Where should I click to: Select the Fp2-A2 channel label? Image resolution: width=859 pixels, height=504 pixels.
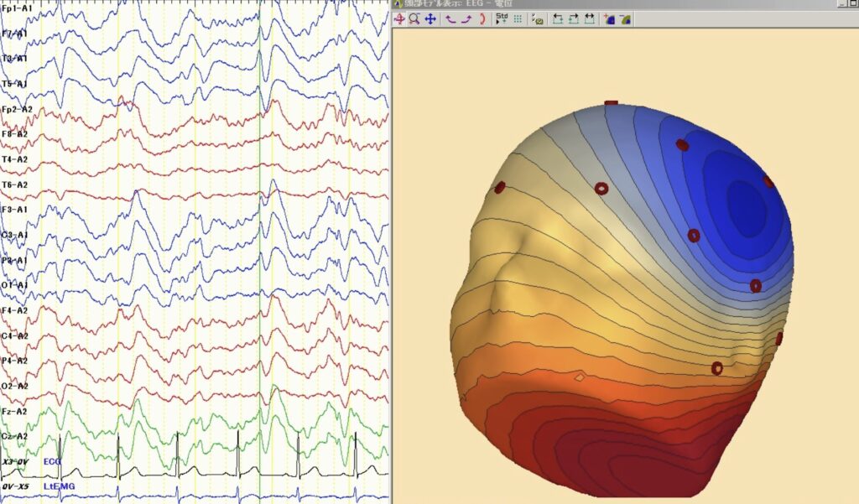click(x=17, y=109)
